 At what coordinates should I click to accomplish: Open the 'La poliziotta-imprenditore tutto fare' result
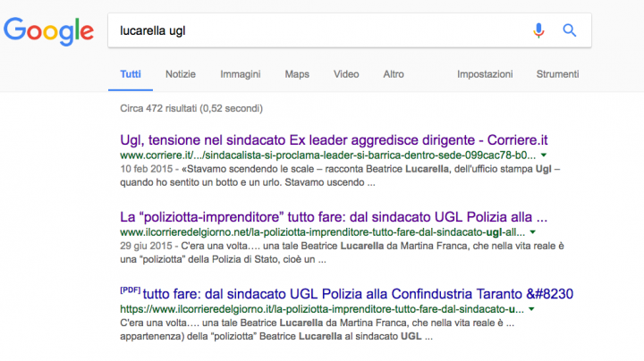[x=334, y=217]
